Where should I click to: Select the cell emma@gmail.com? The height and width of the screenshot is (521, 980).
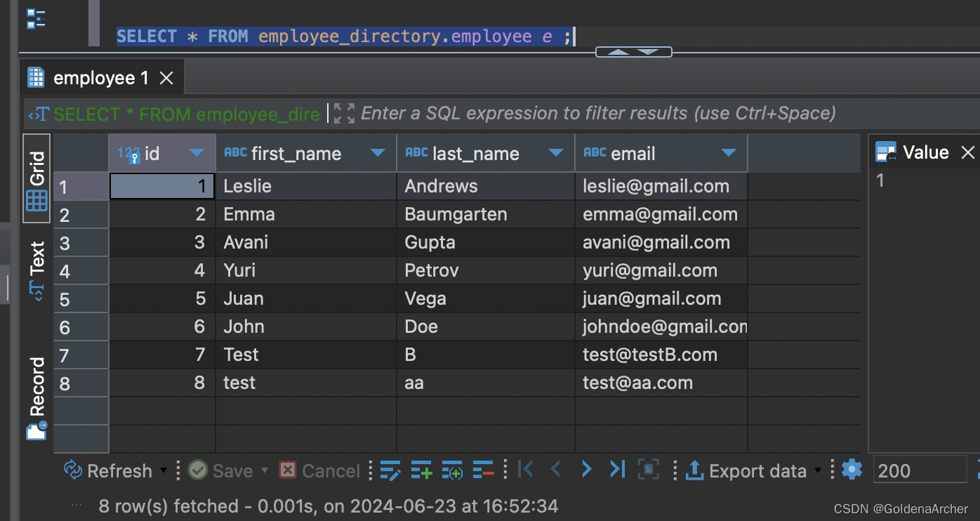coord(661,214)
